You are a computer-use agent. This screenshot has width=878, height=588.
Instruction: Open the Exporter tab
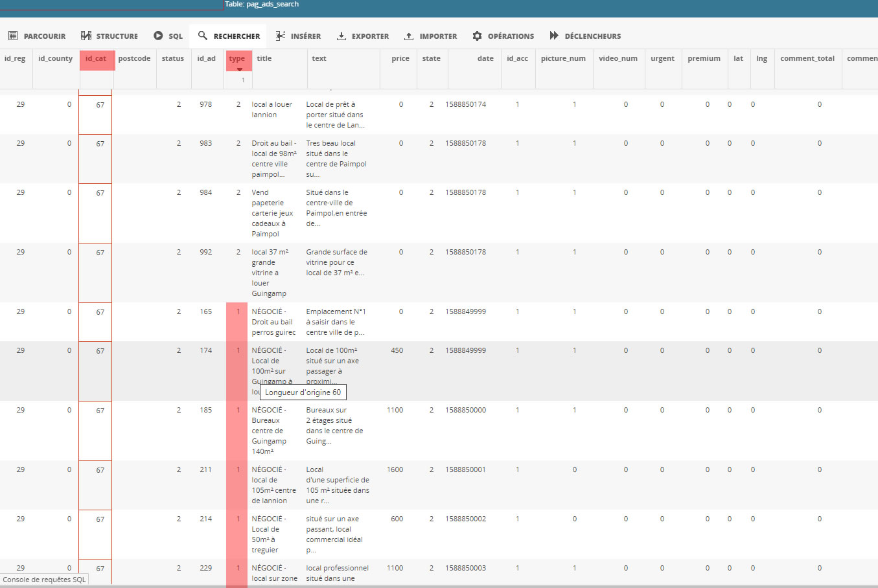click(362, 36)
